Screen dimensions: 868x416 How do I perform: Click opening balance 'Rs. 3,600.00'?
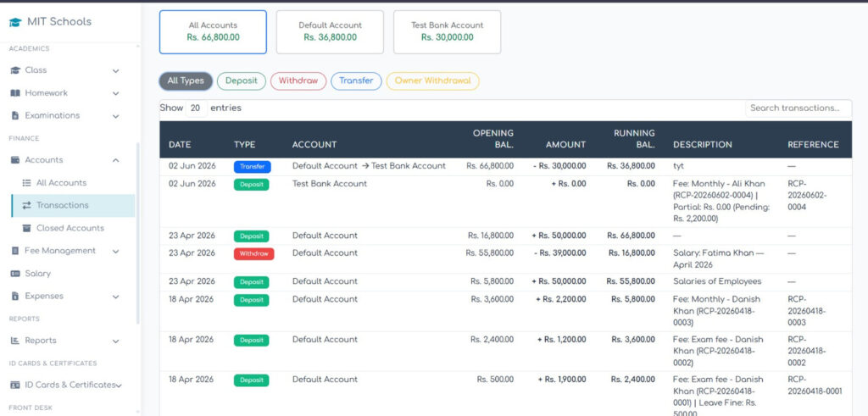492,299
